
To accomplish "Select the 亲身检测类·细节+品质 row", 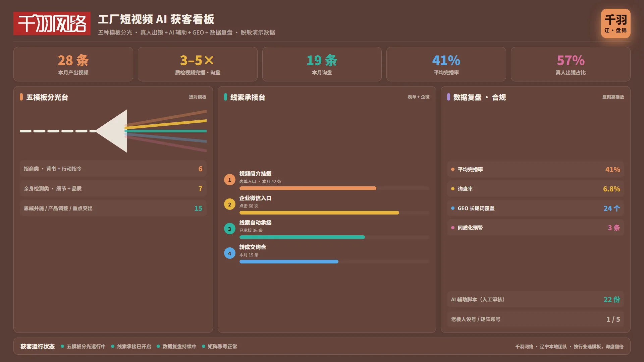I will click(113, 188).
